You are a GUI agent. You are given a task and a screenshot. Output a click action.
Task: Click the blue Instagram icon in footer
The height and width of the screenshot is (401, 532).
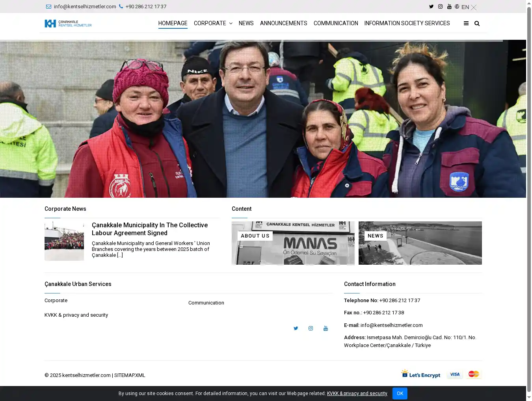(311, 328)
